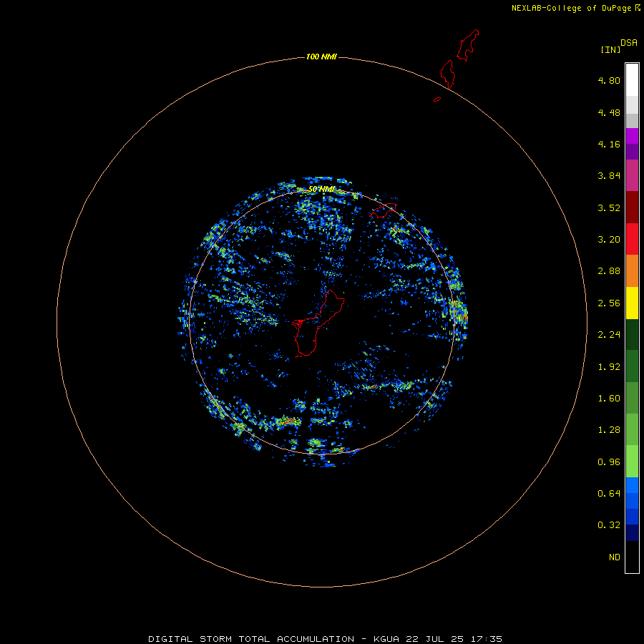
Task: Click the NEXLAB-College of DuPage credit text
Action: (x=571, y=8)
